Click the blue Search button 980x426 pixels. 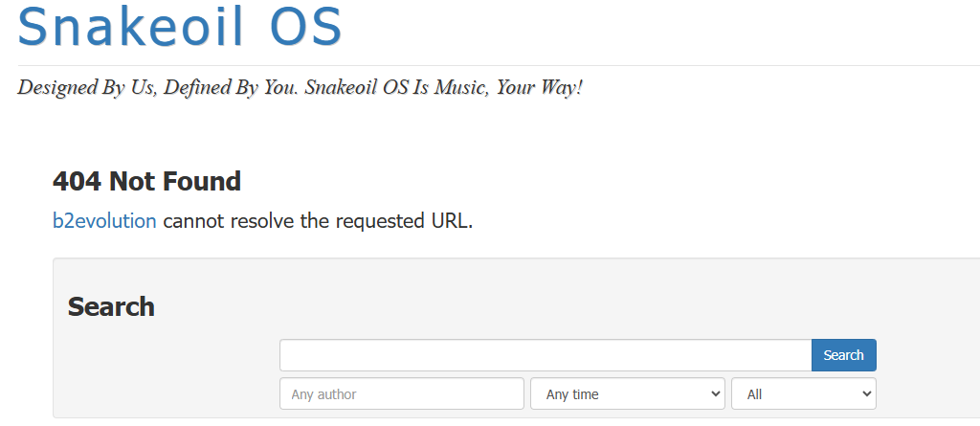(844, 355)
